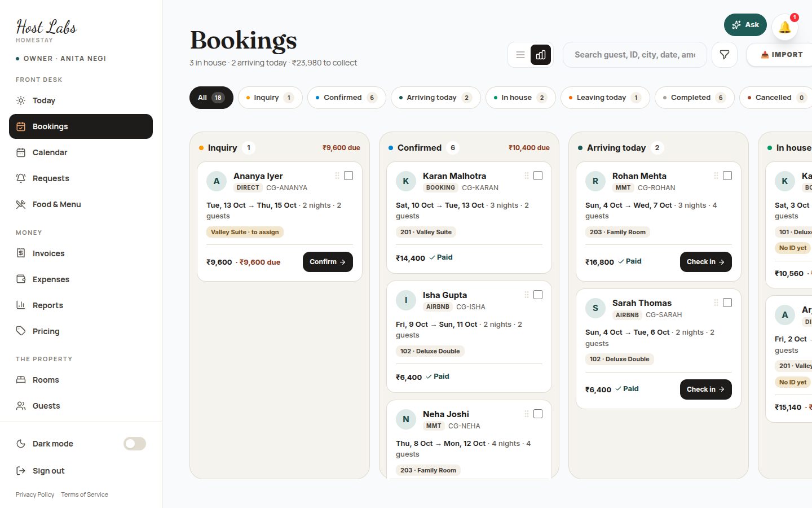
Task: Filter to In house bookings chip
Action: 520,98
